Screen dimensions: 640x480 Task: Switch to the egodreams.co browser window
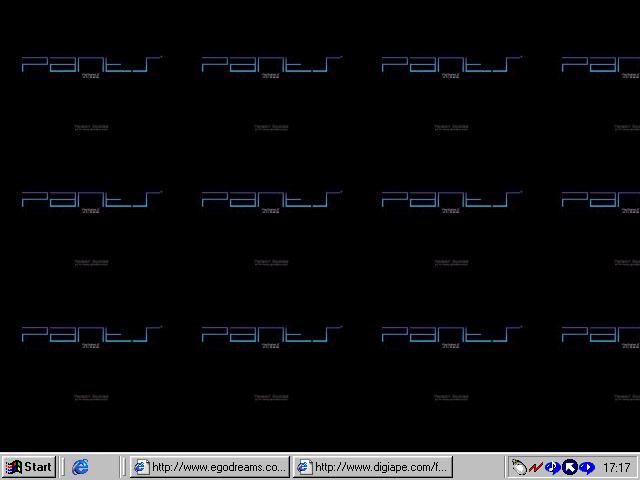tap(210, 467)
